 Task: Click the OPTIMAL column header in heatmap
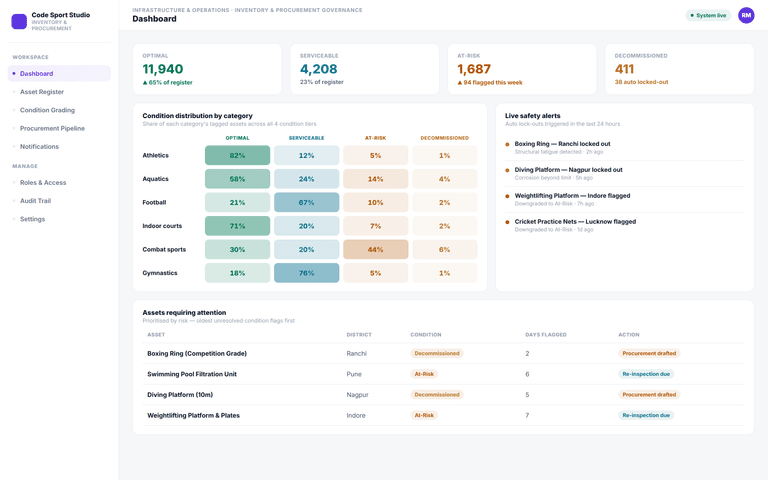[238, 138]
